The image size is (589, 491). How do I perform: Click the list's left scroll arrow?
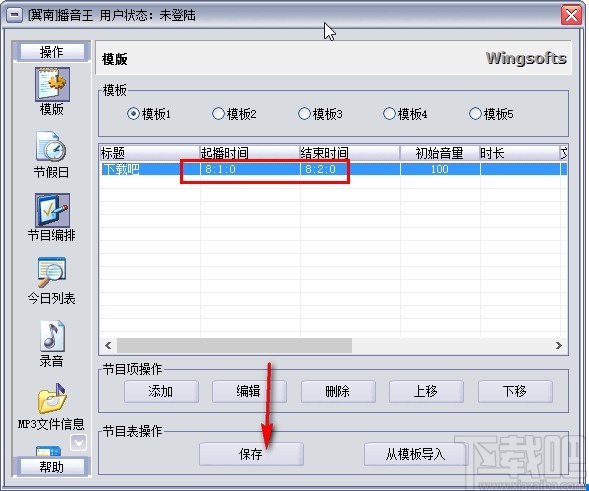coord(108,345)
